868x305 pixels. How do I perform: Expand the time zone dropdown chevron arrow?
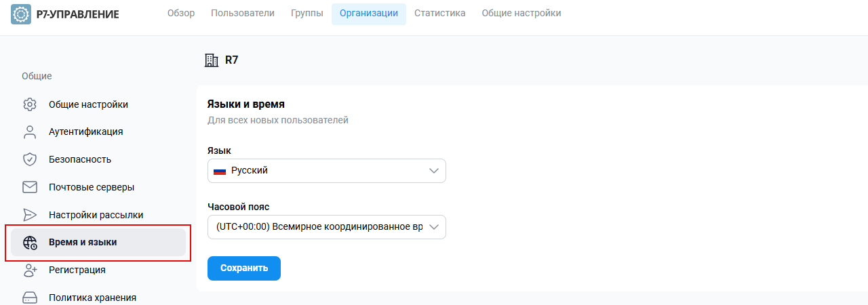435,227
